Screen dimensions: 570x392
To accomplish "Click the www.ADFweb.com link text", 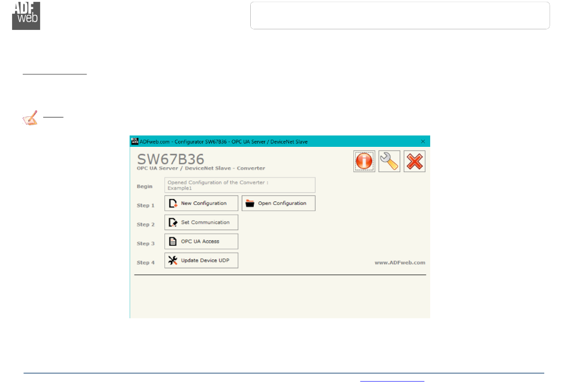I will [400, 263].
